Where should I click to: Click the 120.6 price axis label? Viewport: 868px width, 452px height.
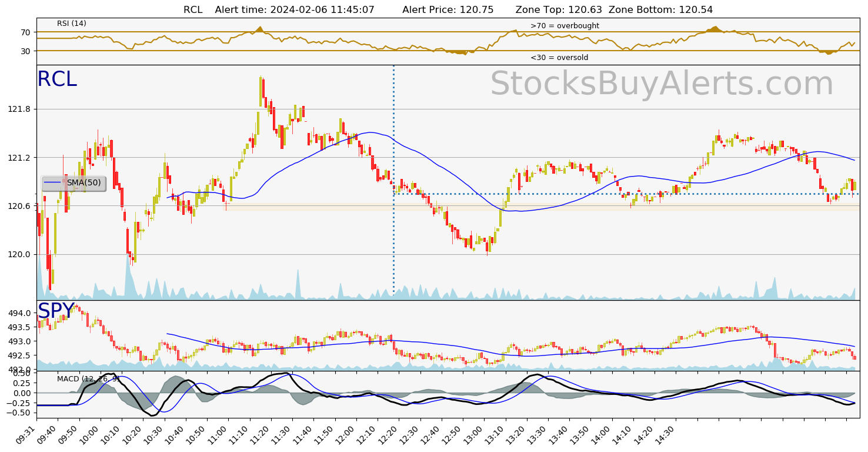point(20,206)
